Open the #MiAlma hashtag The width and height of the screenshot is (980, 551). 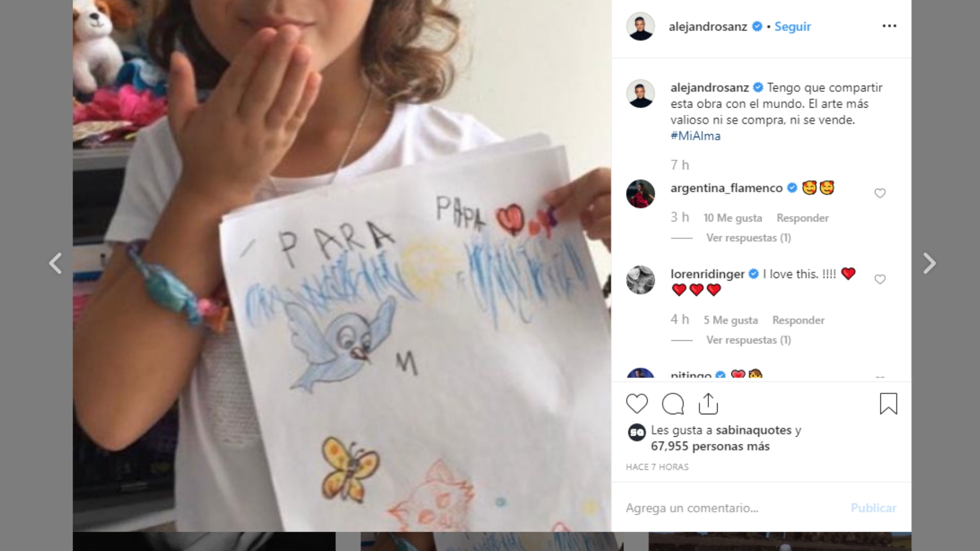(695, 136)
